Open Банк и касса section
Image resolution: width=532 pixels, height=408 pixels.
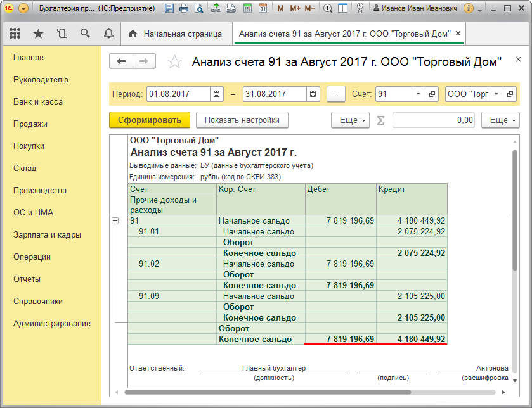[x=38, y=101]
